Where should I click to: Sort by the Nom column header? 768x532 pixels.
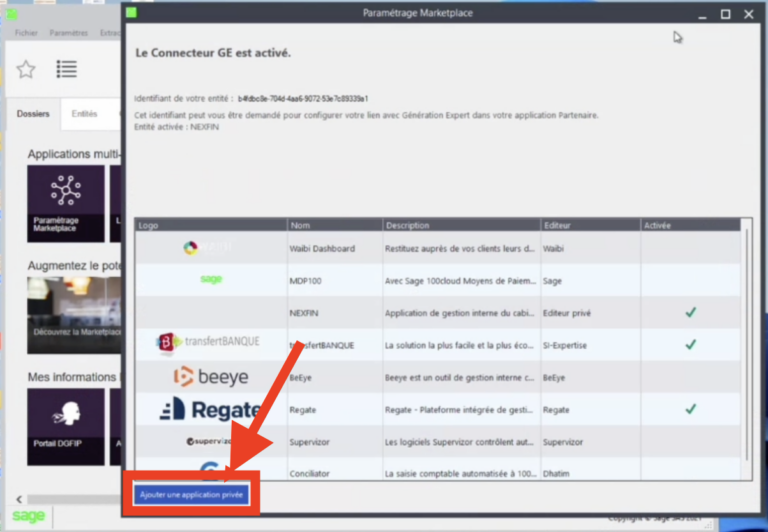click(x=335, y=225)
